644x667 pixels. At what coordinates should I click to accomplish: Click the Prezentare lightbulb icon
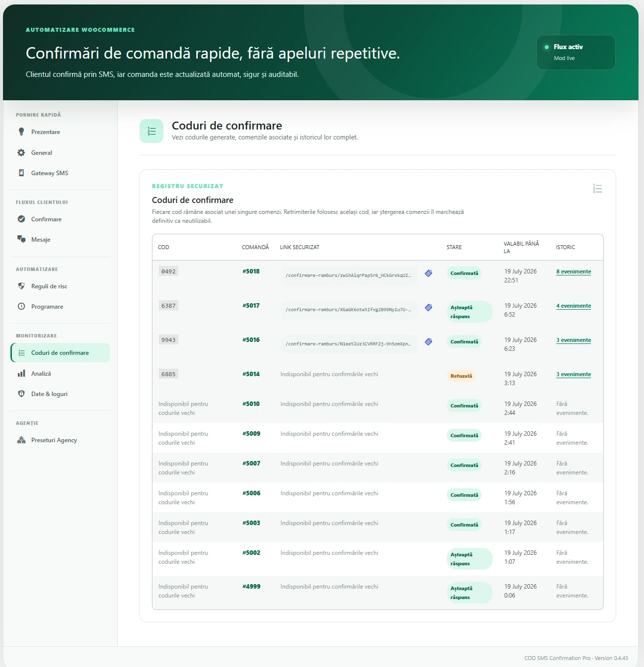coord(21,132)
